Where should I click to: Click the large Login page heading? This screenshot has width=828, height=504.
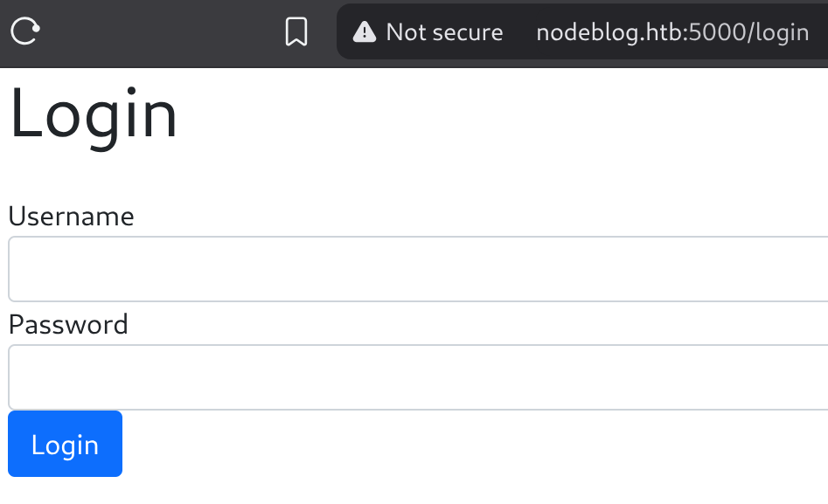coord(94,114)
